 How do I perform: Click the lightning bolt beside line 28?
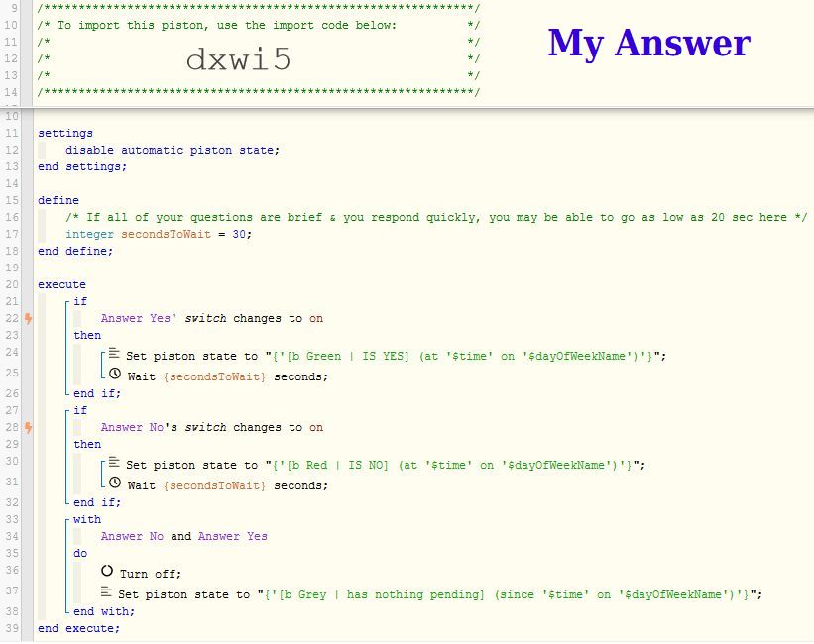[29, 428]
